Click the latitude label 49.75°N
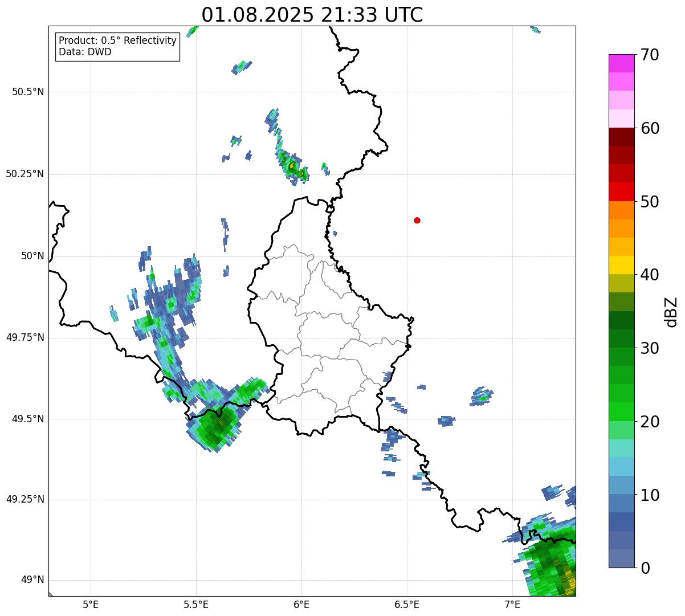Viewport: 685px width, 616px height. click(x=25, y=337)
